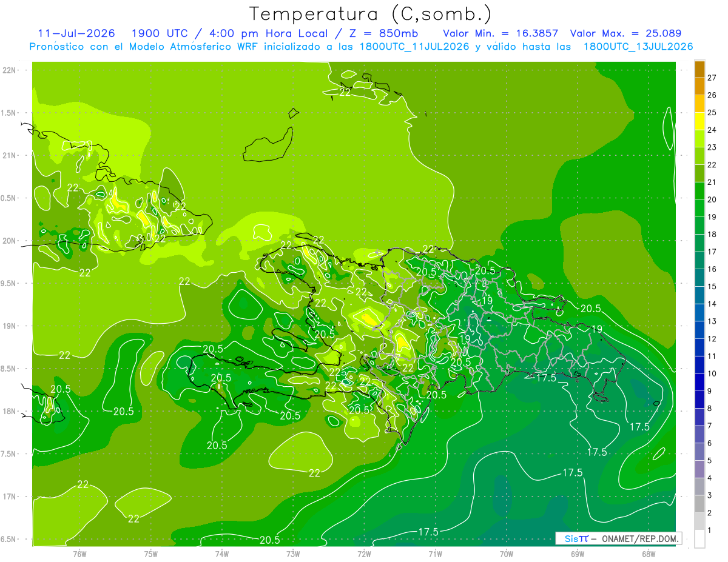The height and width of the screenshot is (562, 728).
Task: Select the Z = 850mb level text
Action: pyautogui.click(x=383, y=33)
